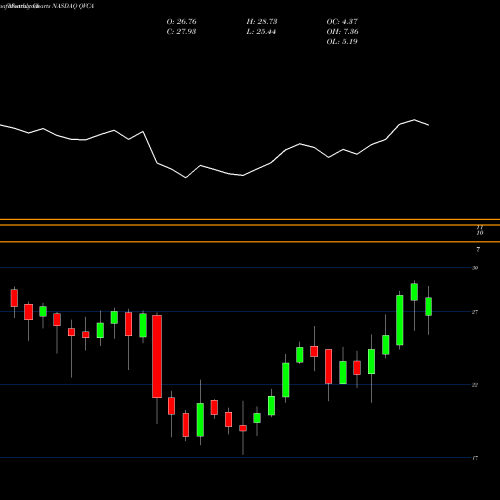
Task: Select the close price value C: 27.93
Action: 181,32
